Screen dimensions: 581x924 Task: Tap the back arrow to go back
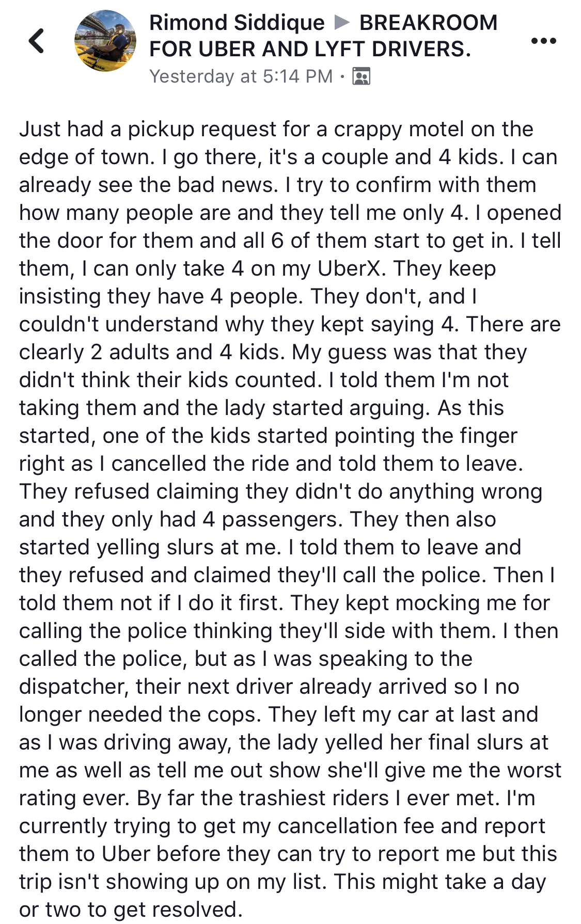(36, 41)
